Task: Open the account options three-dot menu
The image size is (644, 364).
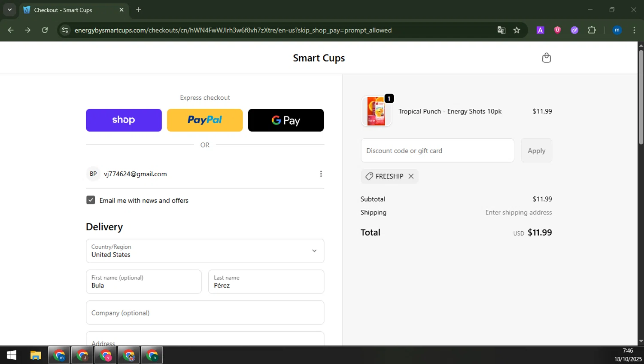Action: tap(321, 174)
